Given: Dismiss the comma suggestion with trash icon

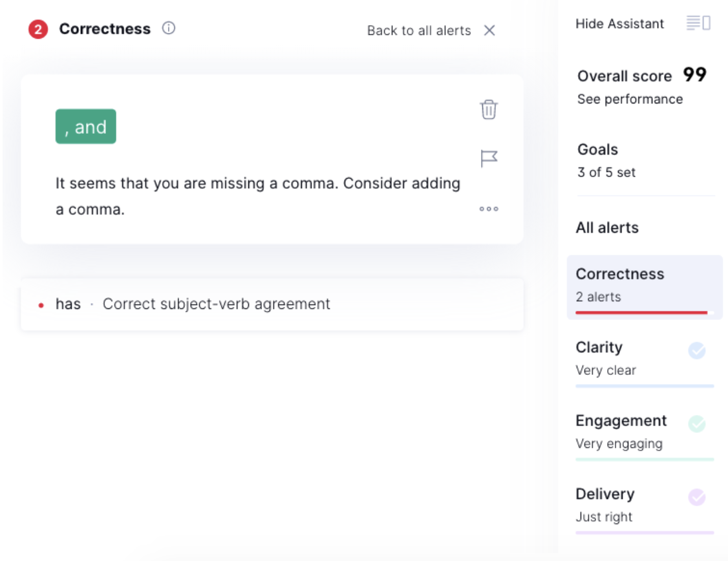Looking at the screenshot, I should pos(489,109).
